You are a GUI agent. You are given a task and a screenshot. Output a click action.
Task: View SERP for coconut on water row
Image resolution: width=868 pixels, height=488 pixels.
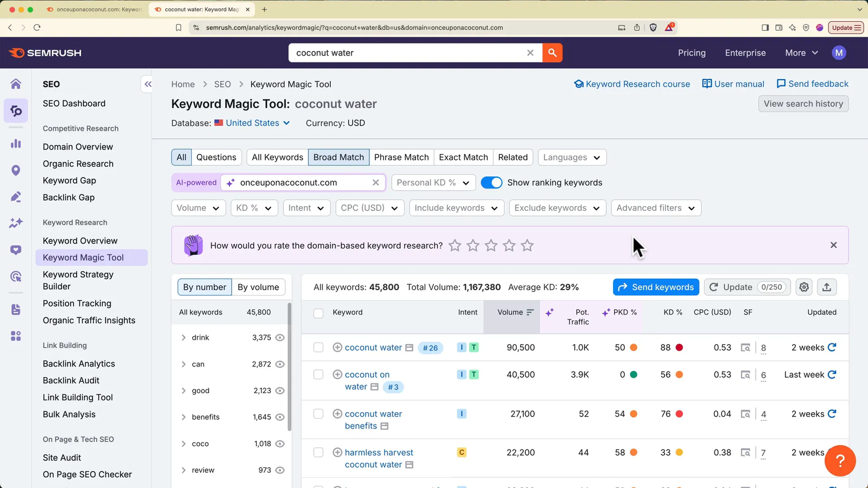[x=745, y=375]
